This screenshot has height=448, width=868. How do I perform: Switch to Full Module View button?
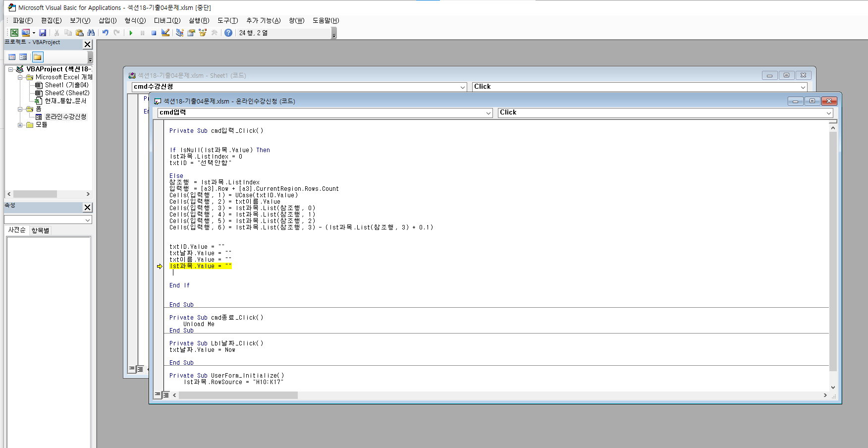tap(166, 395)
